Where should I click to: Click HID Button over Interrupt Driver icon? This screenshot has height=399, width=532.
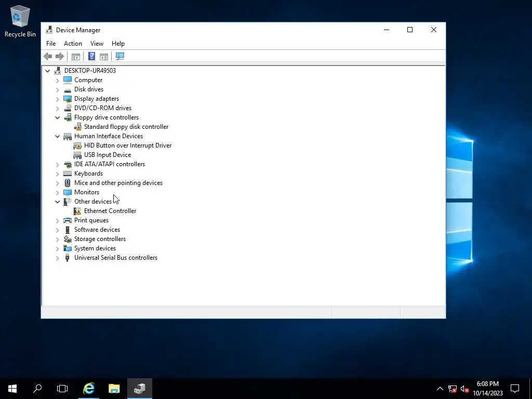point(78,145)
